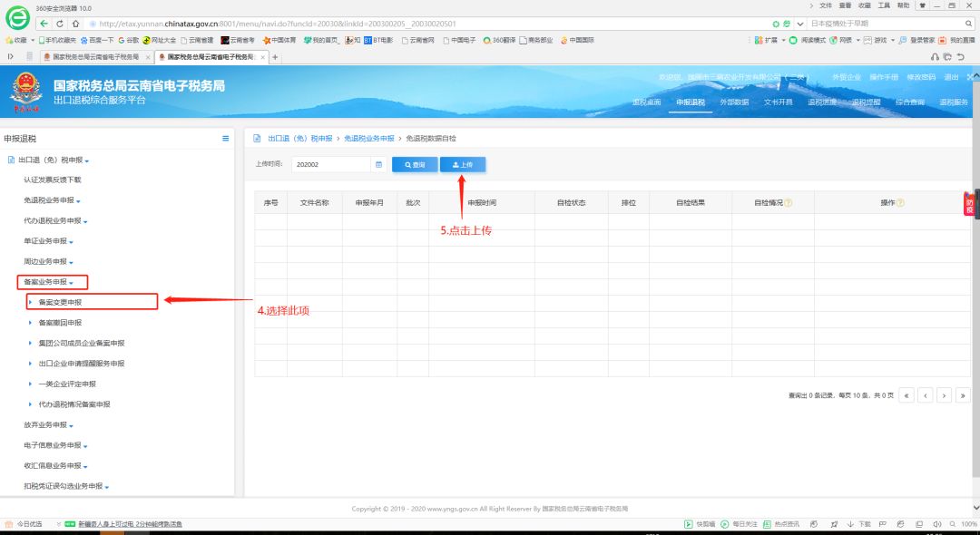Open the 谷歌 bookmark
The image size is (980, 535).
point(129,40)
